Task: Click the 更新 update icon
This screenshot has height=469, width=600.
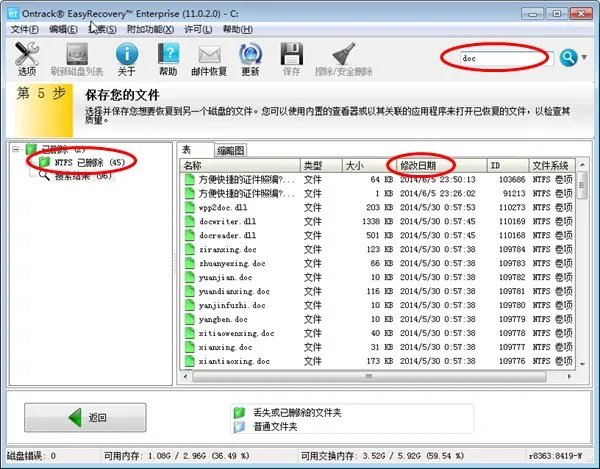Action: [250, 59]
